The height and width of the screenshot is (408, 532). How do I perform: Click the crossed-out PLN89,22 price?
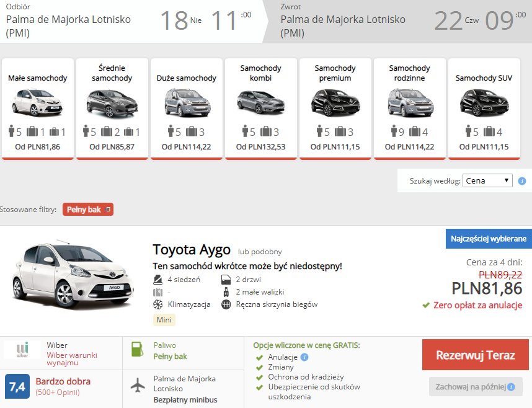coord(500,275)
